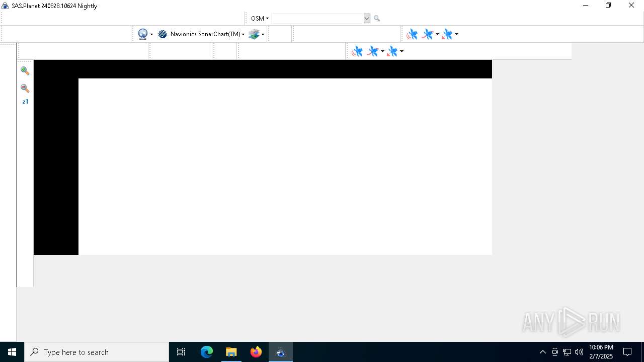Launch Microsoft Edge from the taskbar
644x362 pixels.
207,352
